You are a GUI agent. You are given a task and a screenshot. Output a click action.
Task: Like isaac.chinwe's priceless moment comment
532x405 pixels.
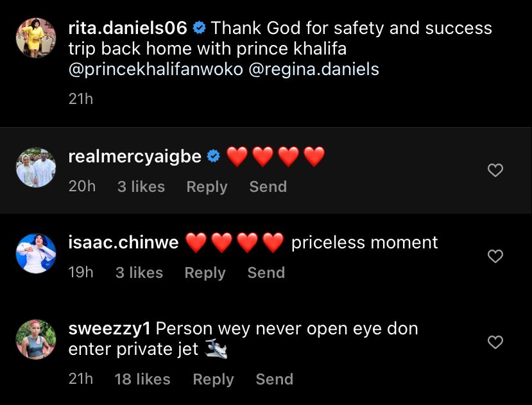(495, 257)
